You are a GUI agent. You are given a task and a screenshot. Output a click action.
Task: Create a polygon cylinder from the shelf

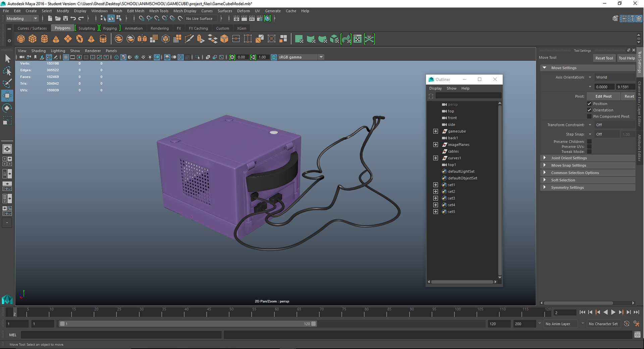(44, 39)
